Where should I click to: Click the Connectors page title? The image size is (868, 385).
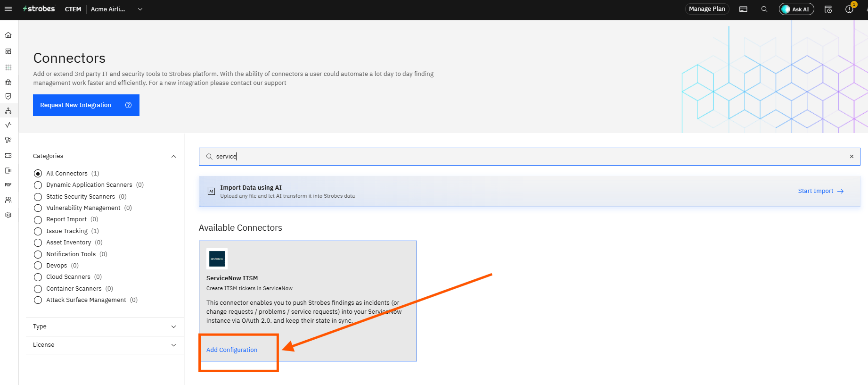pyautogui.click(x=69, y=58)
